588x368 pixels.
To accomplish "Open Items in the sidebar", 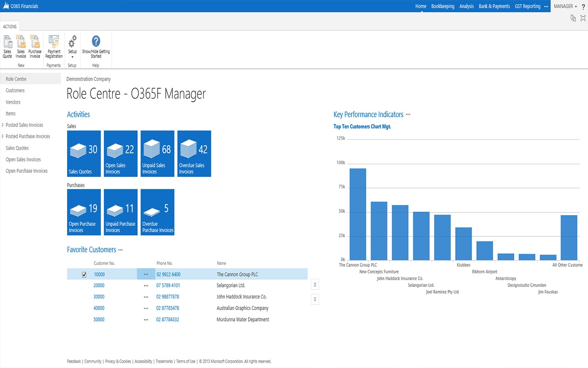I will pyautogui.click(x=11, y=114).
